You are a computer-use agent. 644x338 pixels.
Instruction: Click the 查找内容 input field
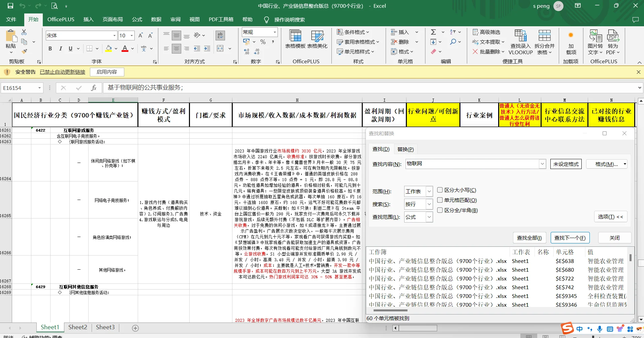pyautogui.click(x=472, y=164)
